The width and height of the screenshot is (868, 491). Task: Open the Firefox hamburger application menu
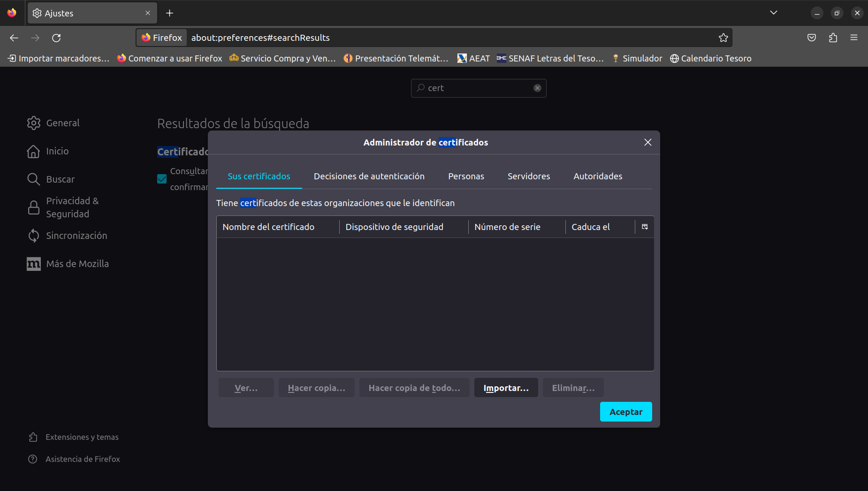click(854, 38)
